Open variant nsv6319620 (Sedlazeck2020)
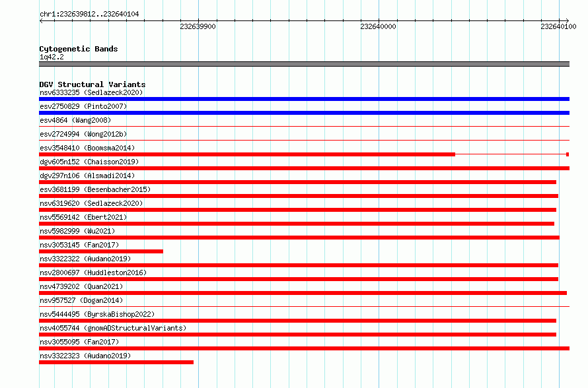The height and width of the screenshot is (388, 588). pos(91,203)
